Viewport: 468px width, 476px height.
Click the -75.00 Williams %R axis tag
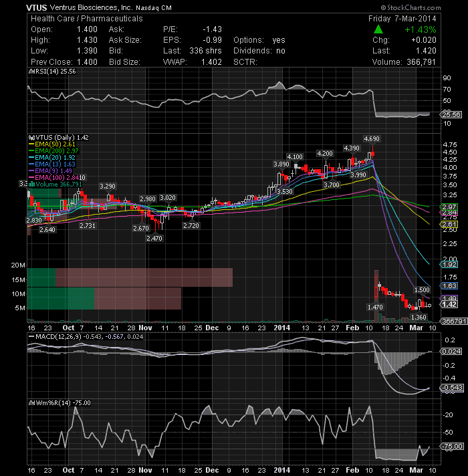pos(451,447)
